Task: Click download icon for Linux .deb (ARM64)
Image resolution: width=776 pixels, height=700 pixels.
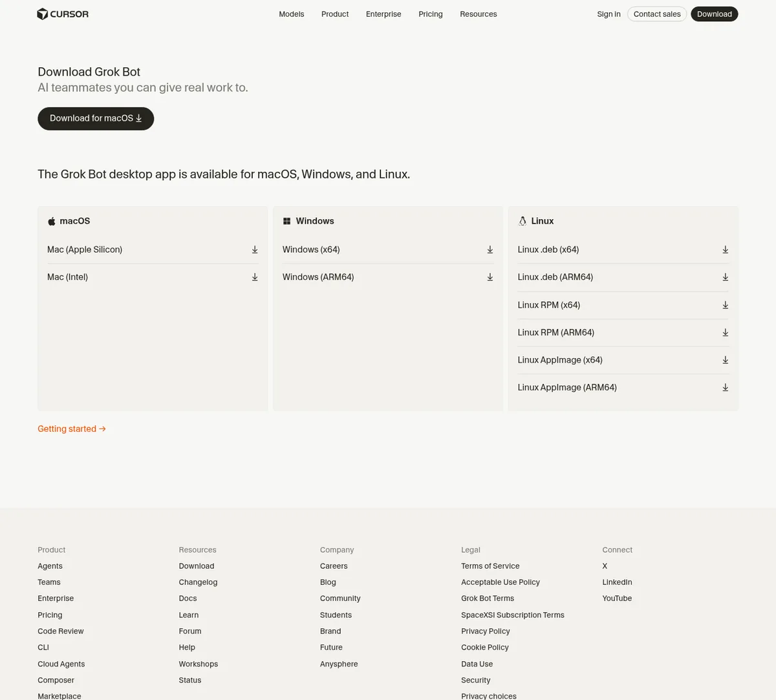Action: [x=726, y=277]
